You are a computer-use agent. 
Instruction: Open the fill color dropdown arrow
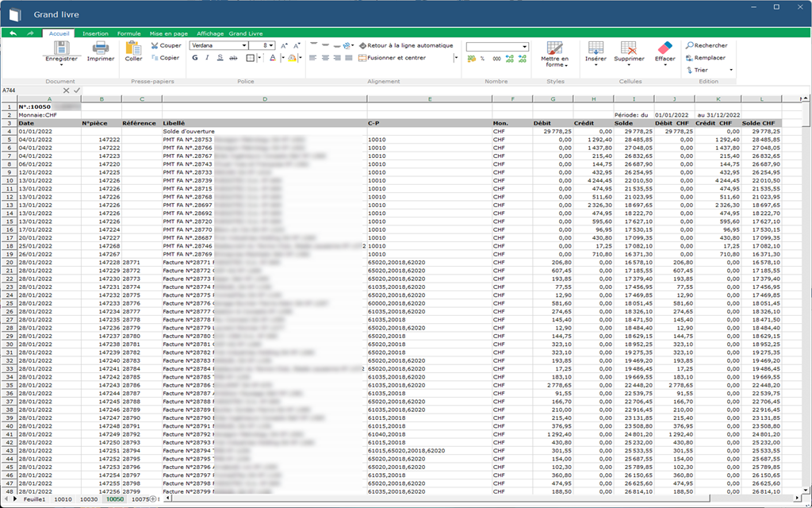(x=300, y=58)
